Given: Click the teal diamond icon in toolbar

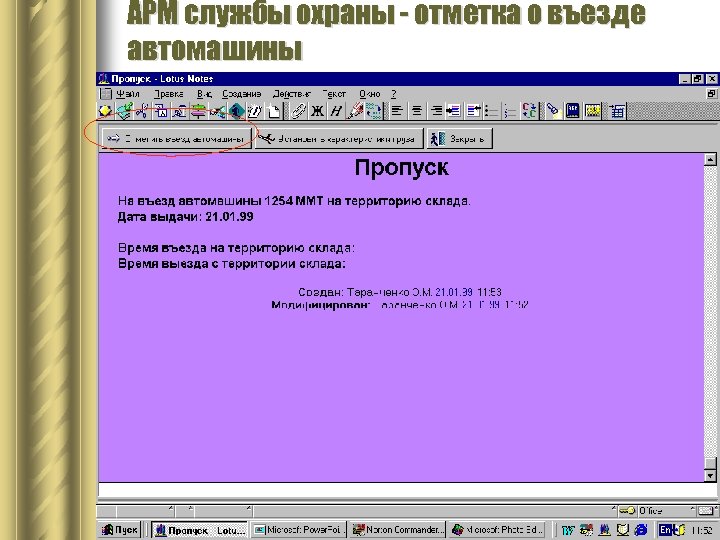Looking at the screenshot, I should coord(237,111).
